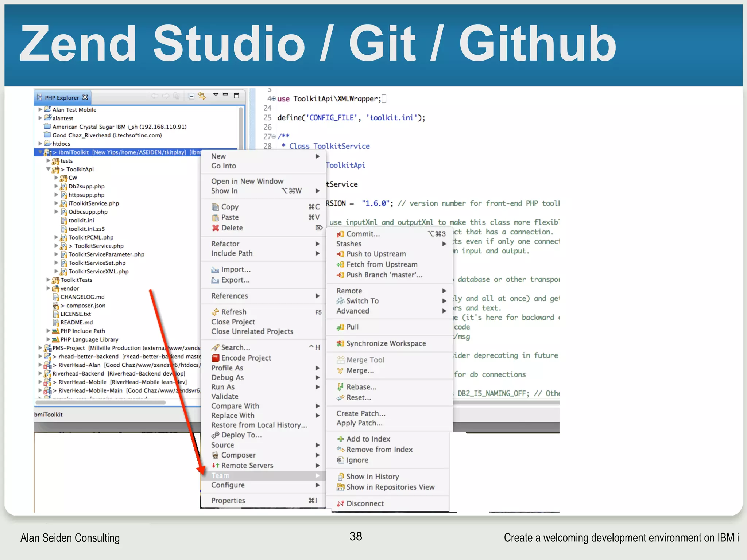Click the Fetch from Upstream icon
This screenshot has height=560, width=747.
point(340,264)
